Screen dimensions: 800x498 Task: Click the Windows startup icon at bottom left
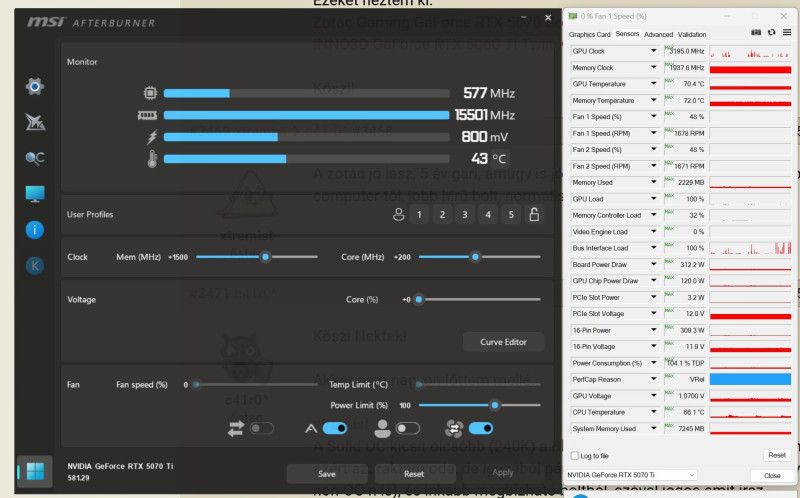pyautogui.click(x=35, y=471)
